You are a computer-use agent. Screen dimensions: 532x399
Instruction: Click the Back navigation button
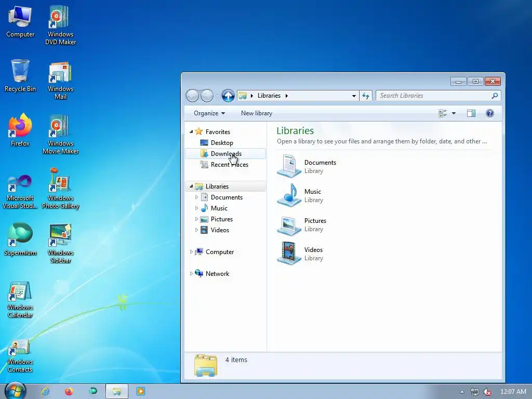pyautogui.click(x=192, y=96)
